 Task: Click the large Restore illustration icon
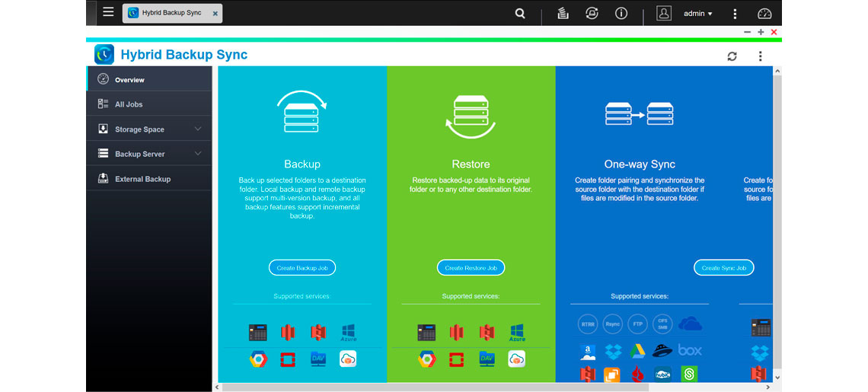pyautogui.click(x=471, y=116)
